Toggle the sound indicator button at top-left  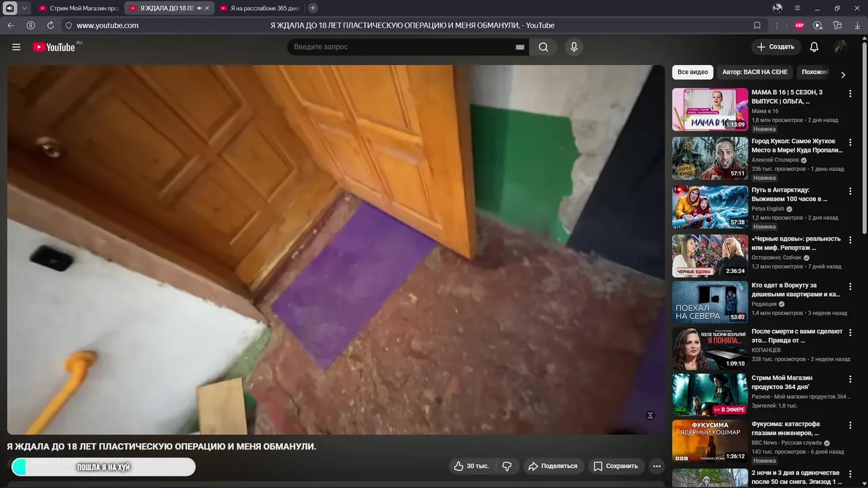[10, 8]
